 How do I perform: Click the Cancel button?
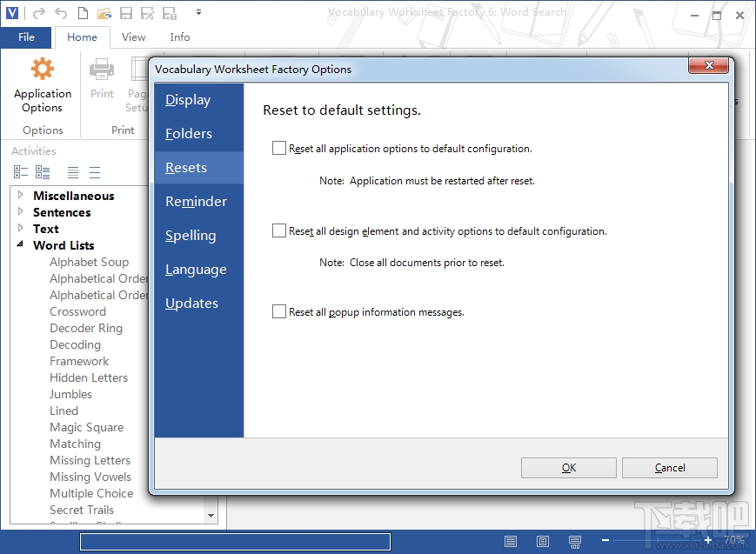(670, 468)
